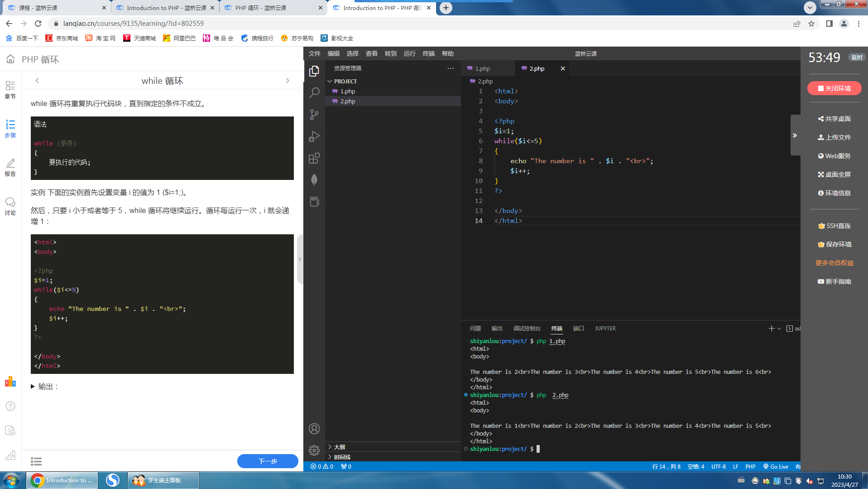The image size is (868, 489).
Task: Open the Manage gear icon
Action: tap(314, 450)
